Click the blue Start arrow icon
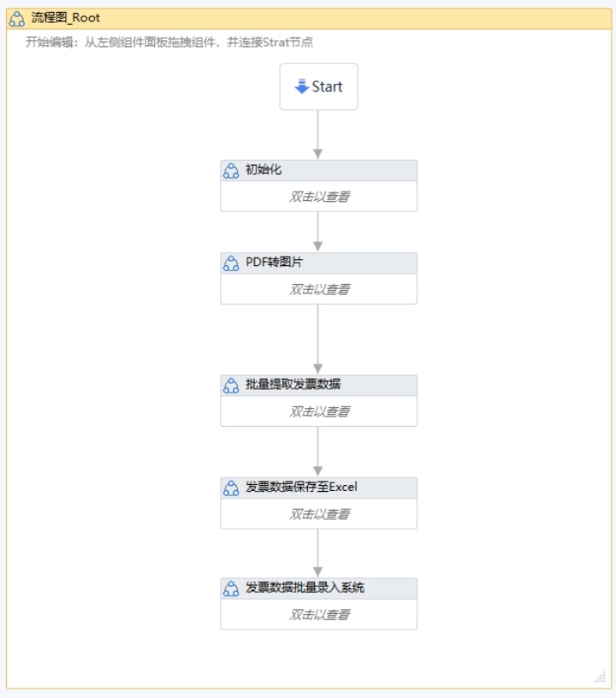 (301, 86)
